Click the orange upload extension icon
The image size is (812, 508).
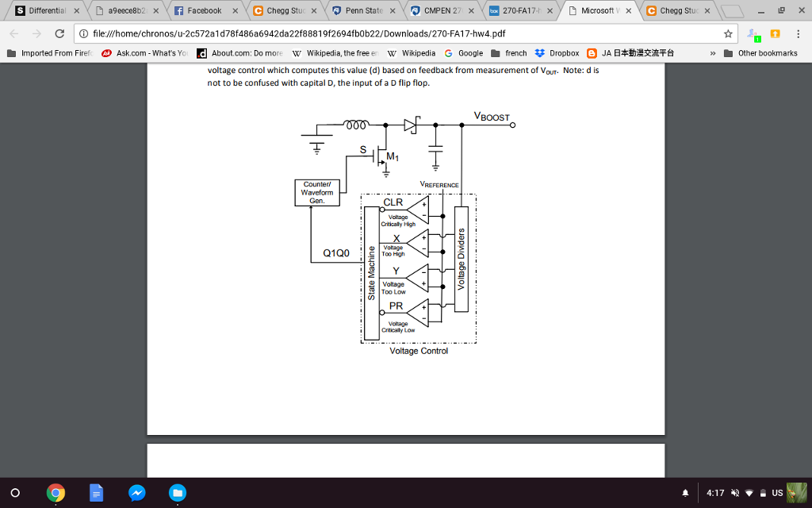coord(775,35)
